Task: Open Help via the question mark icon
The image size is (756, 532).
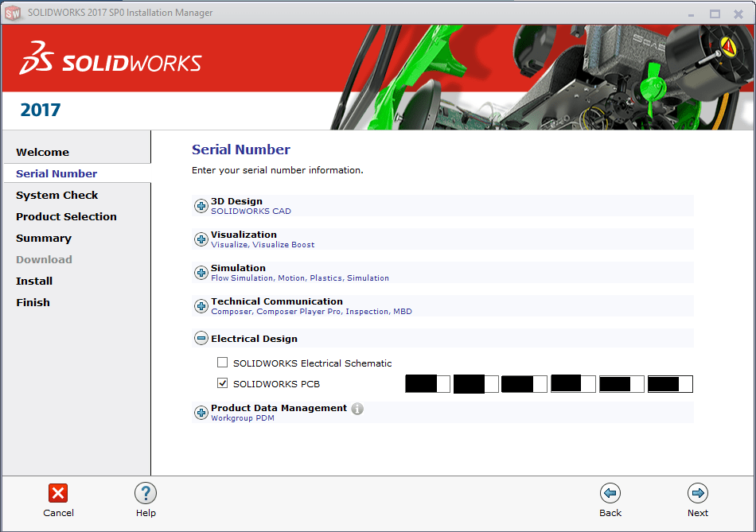Action: coord(146,493)
